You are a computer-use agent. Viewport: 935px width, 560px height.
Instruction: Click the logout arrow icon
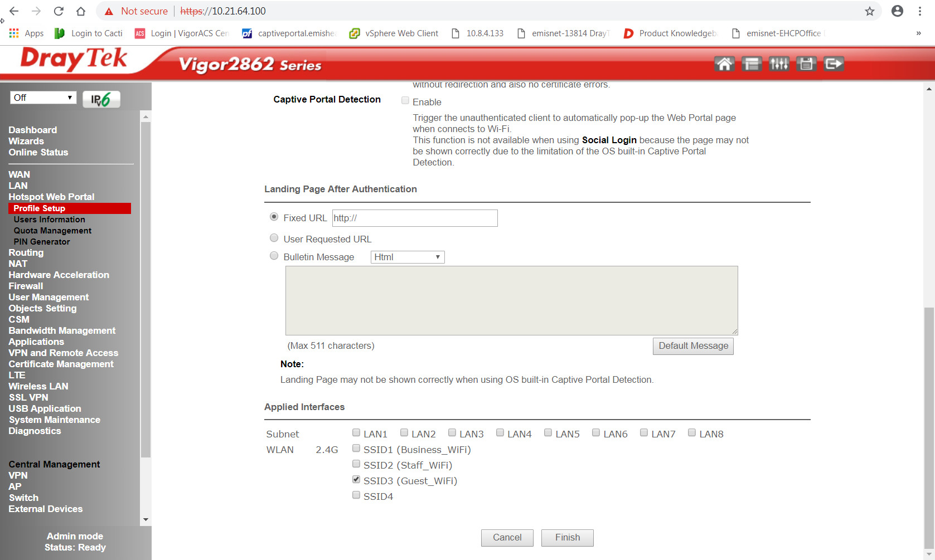(x=834, y=64)
